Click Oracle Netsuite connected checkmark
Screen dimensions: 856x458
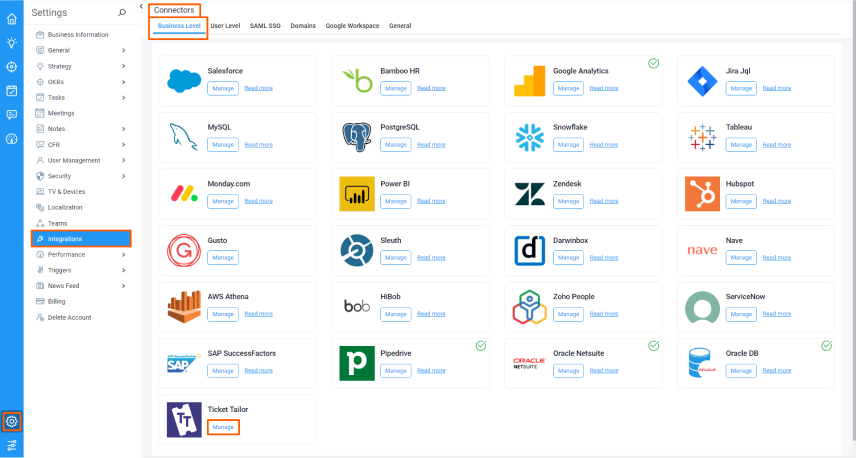[x=653, y=346]
